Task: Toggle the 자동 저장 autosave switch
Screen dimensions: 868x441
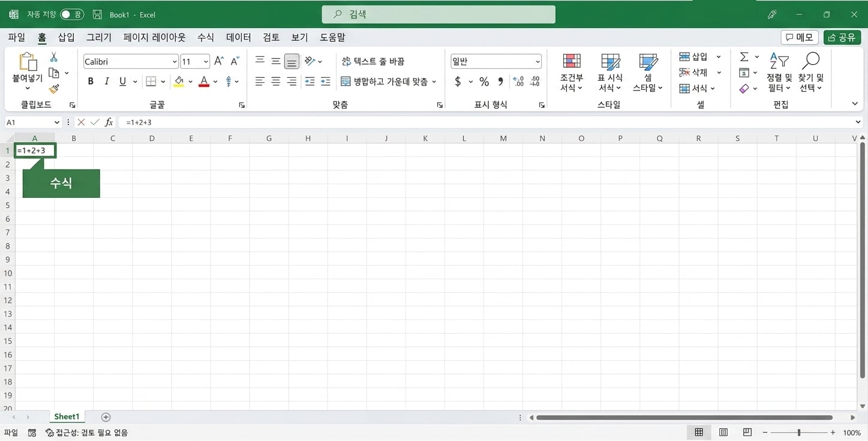Action: point(72,14)
